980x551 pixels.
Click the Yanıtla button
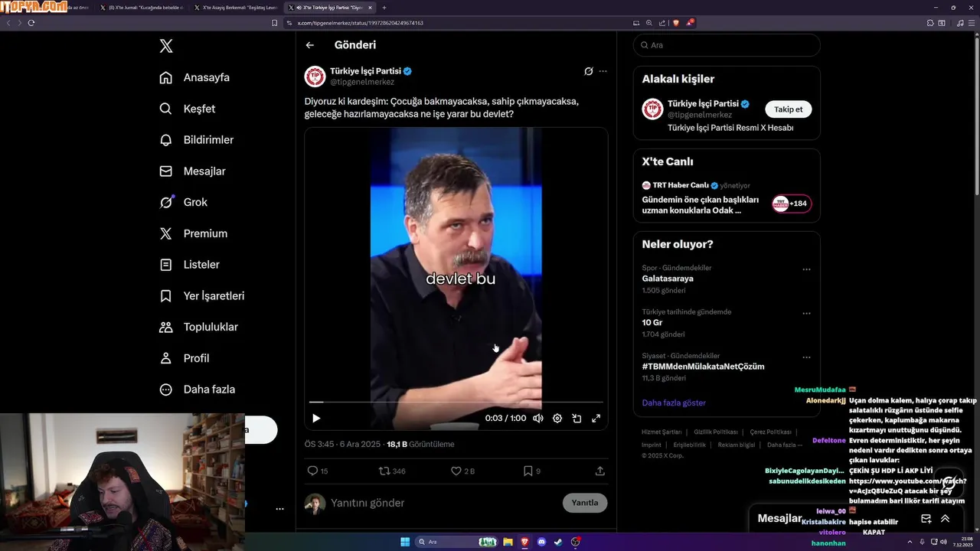[x=585, y=503]
